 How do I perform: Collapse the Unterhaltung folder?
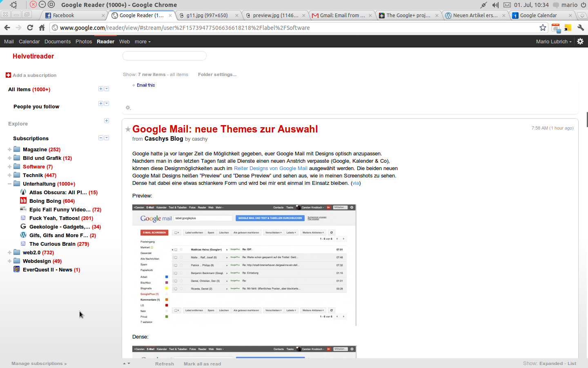(x=9, y=184)
